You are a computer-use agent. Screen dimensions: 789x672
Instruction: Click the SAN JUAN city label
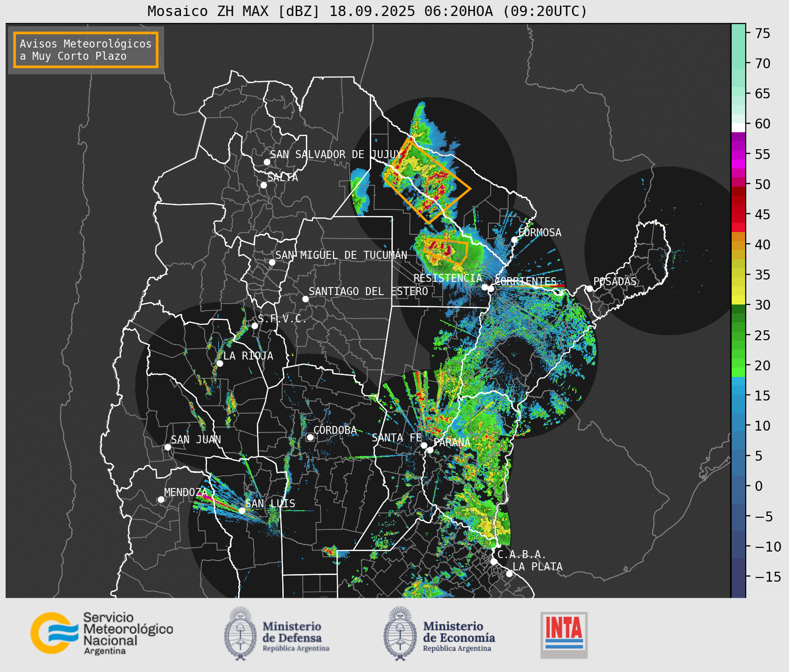coord(196,440)
